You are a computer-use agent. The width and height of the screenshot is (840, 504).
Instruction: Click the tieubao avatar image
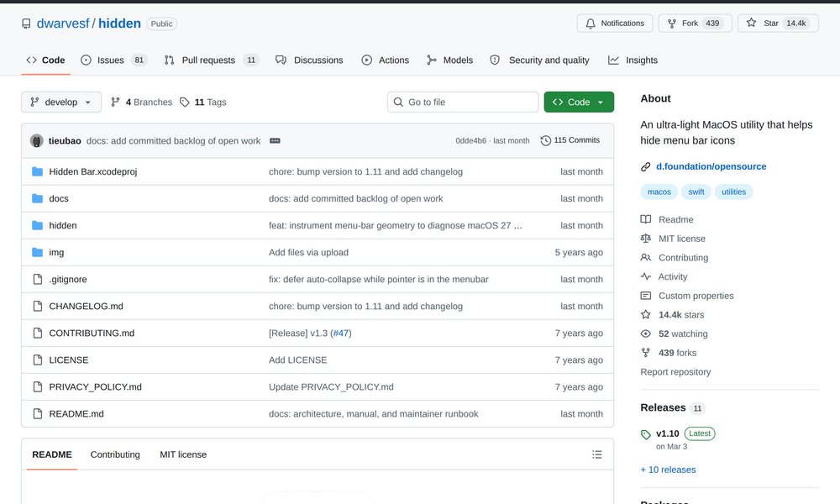(x=36, y=141)
